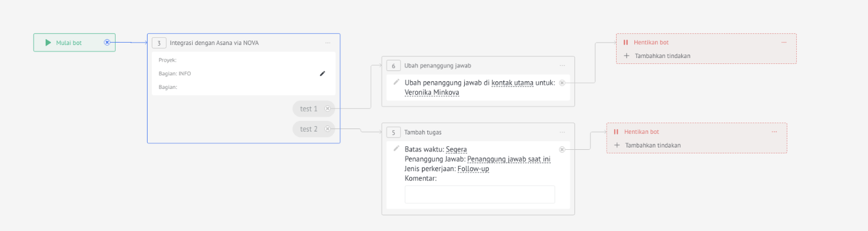Select the test 2 output pill
The height and width of the screenshot is (231, 868).
(313, 129)
